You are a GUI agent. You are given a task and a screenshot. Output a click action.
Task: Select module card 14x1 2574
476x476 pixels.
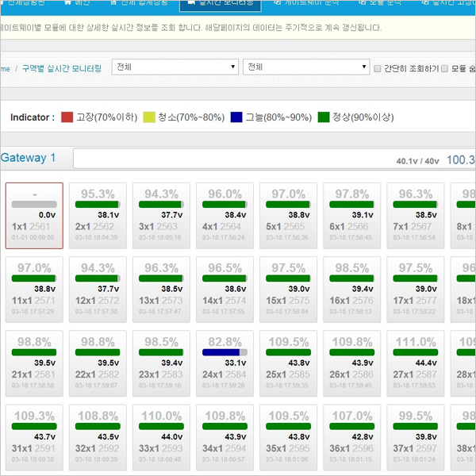[x=225, y=290]
